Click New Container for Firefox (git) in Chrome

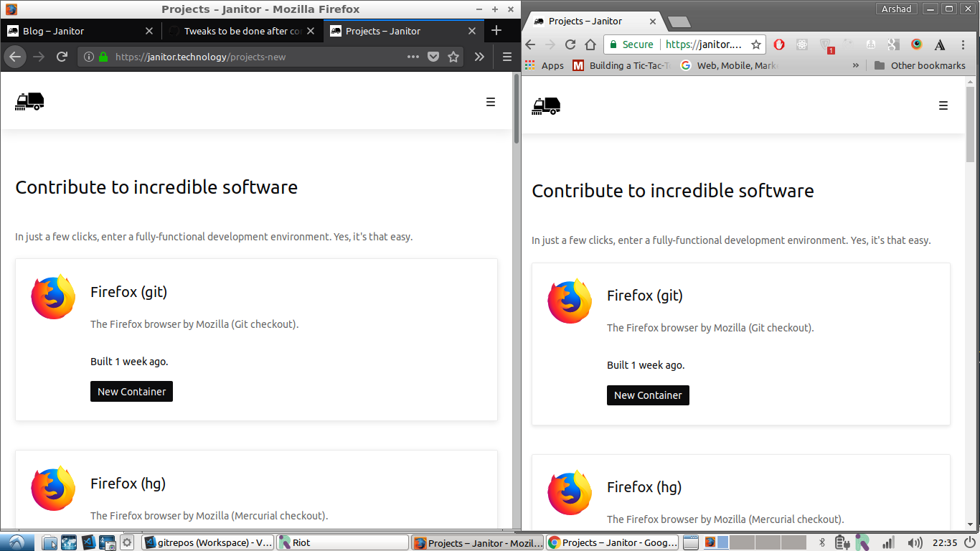(x=648, y=395)
